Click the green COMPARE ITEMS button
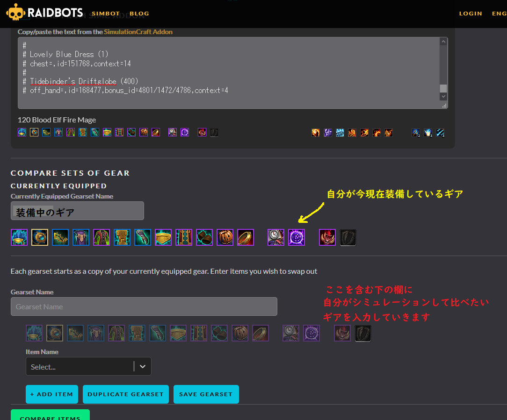Screen dimensions: 507x420 point(50,415)
